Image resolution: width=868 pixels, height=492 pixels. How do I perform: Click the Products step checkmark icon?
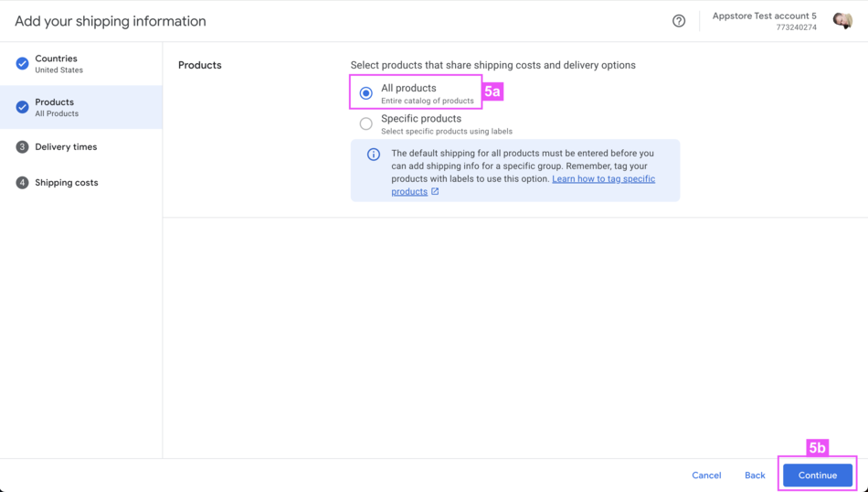coord(22,107)
